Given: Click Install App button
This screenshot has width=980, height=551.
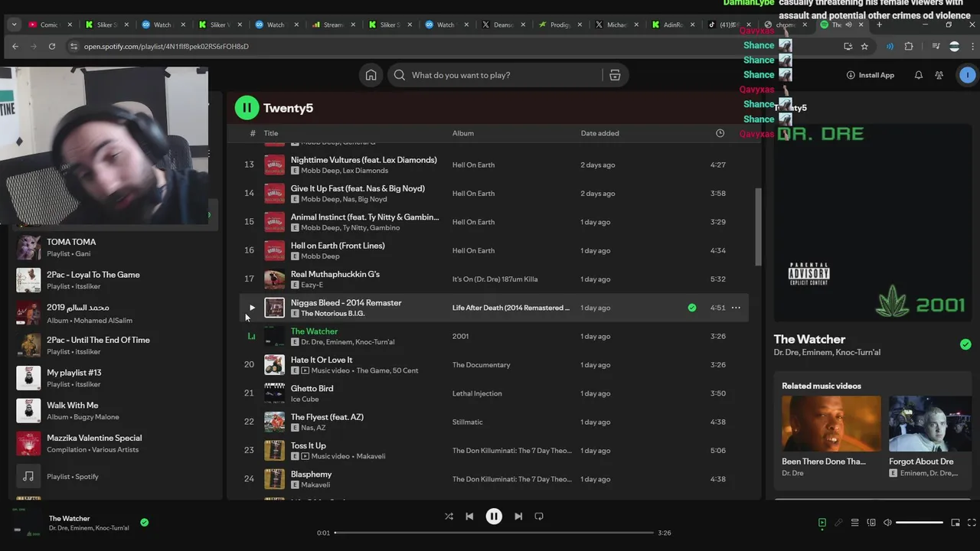Looking at the screenshot, I should [x=870, y=75].
